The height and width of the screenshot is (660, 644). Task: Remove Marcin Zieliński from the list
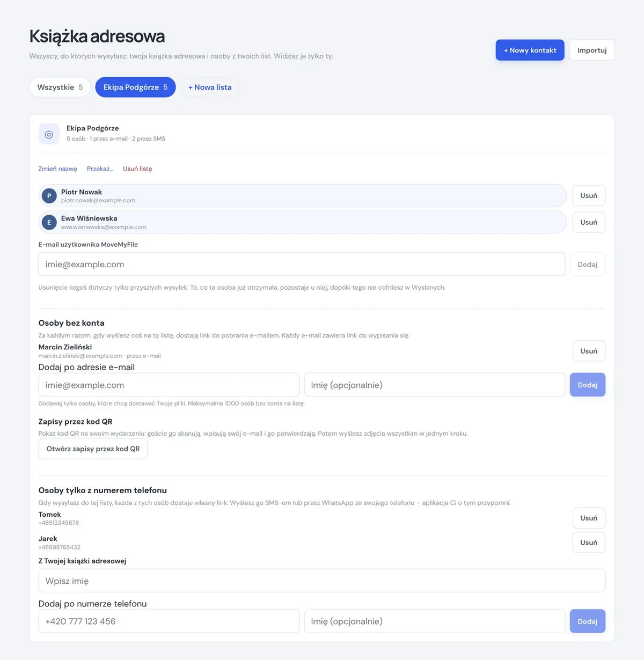click(x=589, y=351)
